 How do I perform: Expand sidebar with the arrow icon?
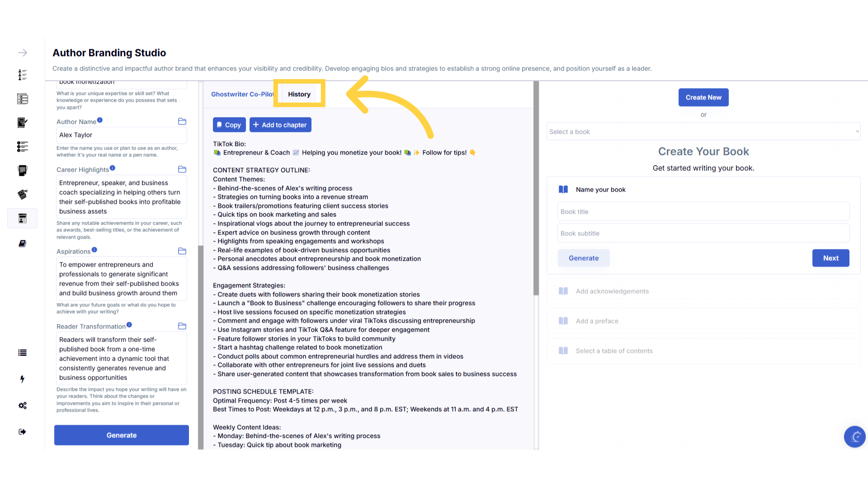pyautogui.click(x=23, y=53)
